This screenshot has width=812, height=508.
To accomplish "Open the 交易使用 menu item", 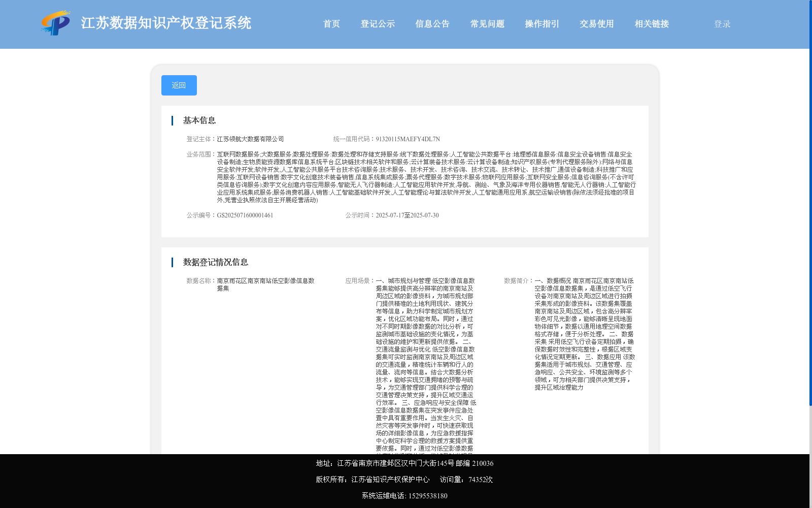I will coord(597,24).
